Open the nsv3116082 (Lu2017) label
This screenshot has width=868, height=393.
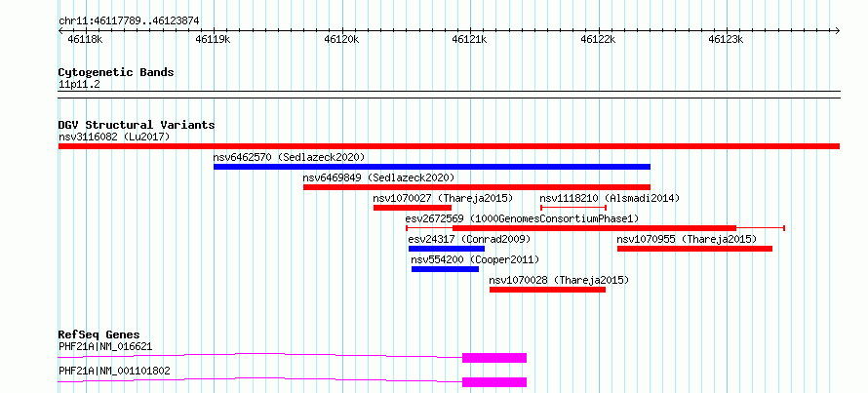coord(114,137)
